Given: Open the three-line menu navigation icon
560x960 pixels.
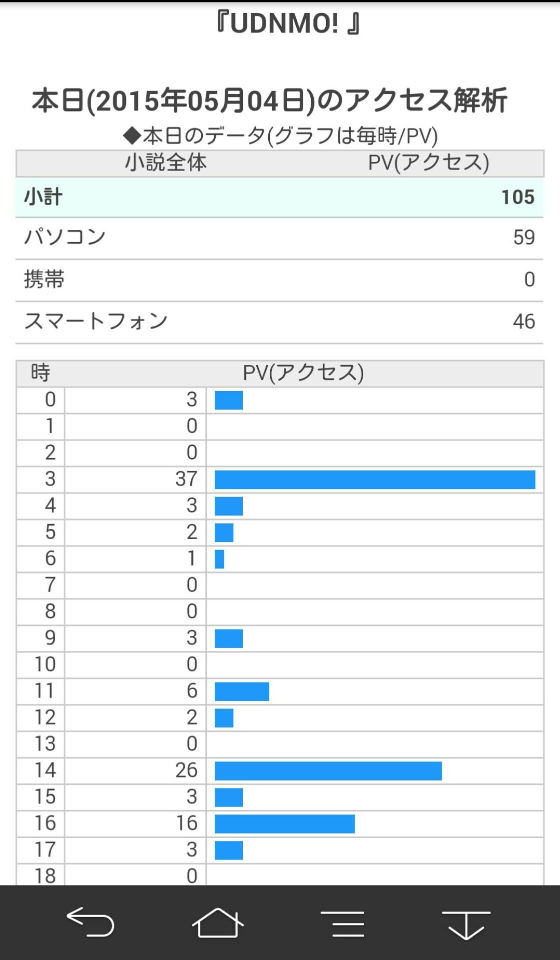Looking at the screenshot, I should coord(342,923).
